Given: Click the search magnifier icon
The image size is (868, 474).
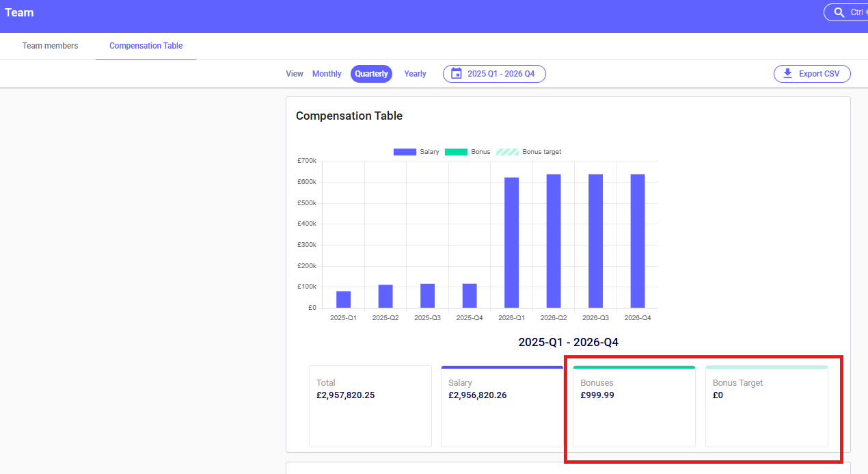Looking at the screenshot, I should point(839,12).
